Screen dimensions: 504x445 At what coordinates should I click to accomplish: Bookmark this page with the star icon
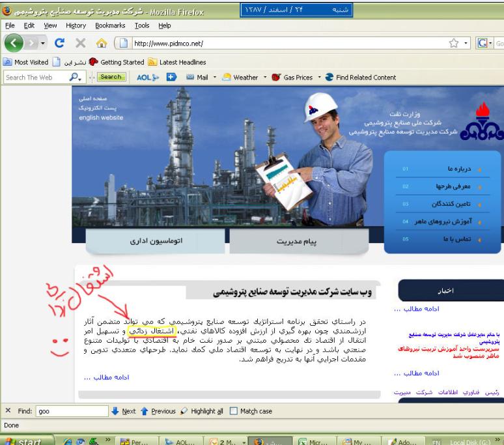click(x=454, y=44)
